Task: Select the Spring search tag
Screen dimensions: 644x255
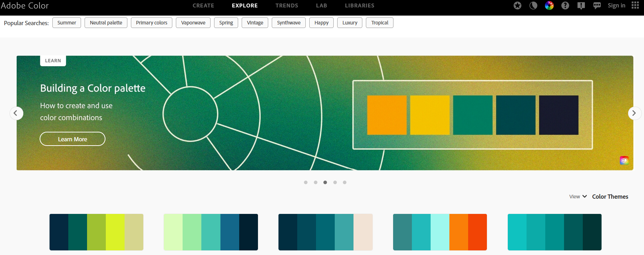Action: (226, 23)
